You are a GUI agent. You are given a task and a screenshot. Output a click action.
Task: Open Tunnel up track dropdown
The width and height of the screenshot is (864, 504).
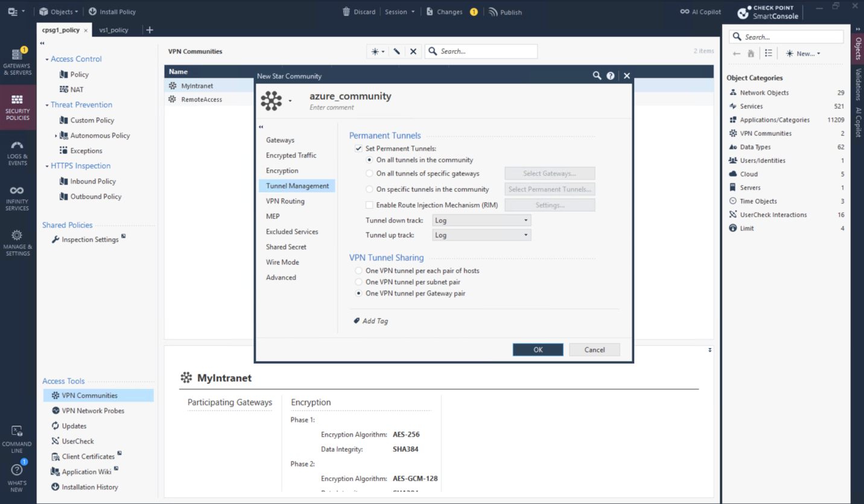481,235
